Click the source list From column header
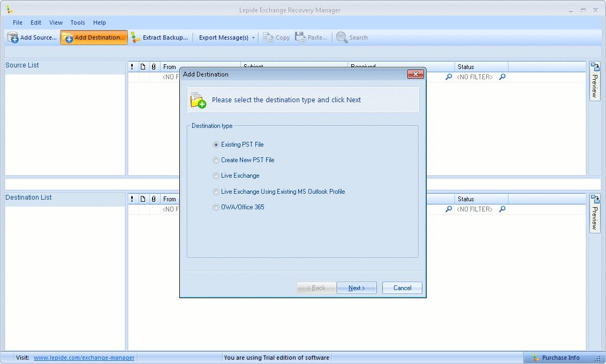This screenshot has width=606, height=364. 170,67
